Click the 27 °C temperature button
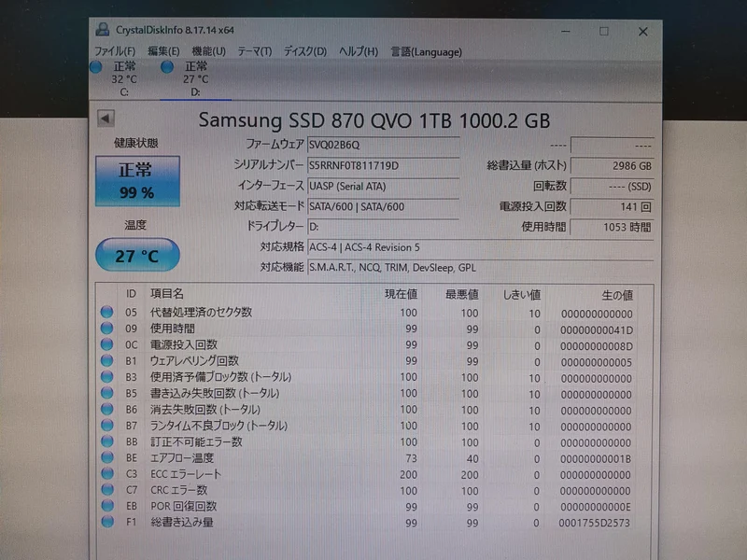Screen dimensions: 747x560 pos(137,255)
